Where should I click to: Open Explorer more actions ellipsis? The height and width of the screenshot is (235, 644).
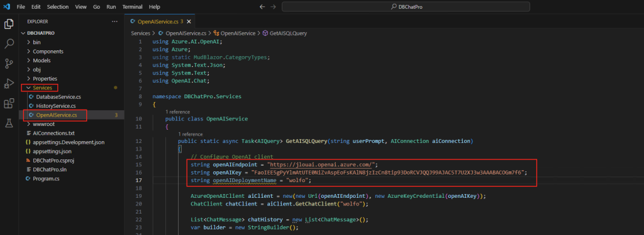click(x=114, y=21)
